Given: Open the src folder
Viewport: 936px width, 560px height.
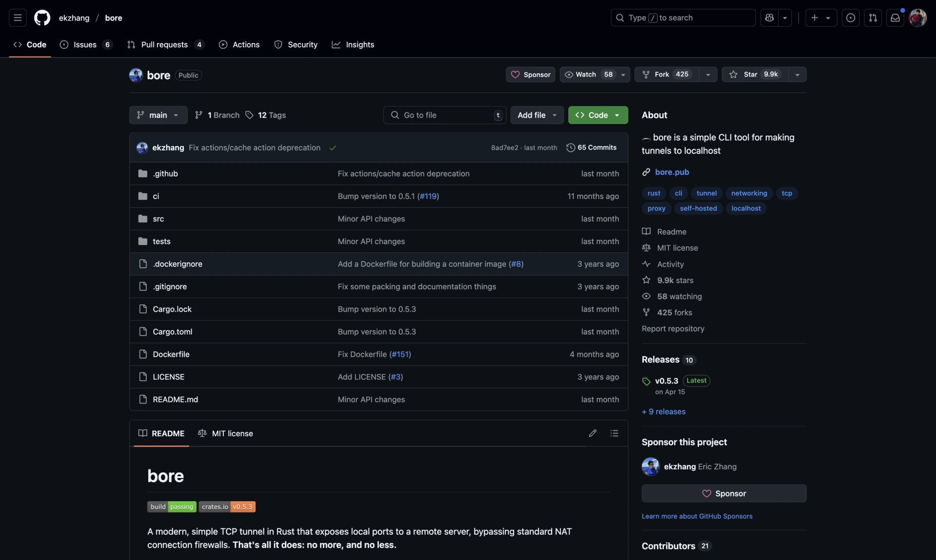Looking at the screenshot, I should coord(158,219).
